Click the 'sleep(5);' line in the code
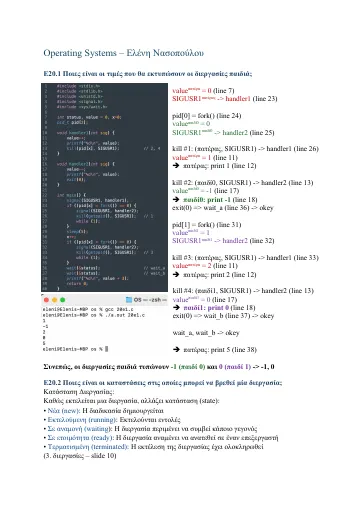The width and height of the screenshot is (360, 510). pos(77,231)
